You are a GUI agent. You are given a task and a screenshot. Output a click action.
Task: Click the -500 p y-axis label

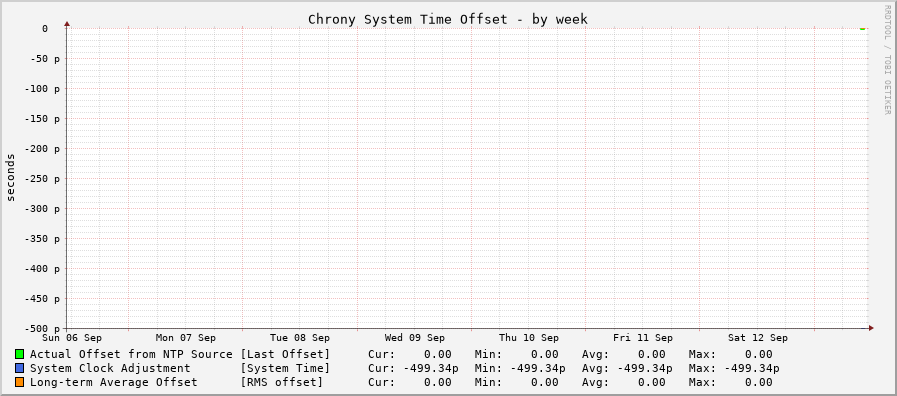42,328
